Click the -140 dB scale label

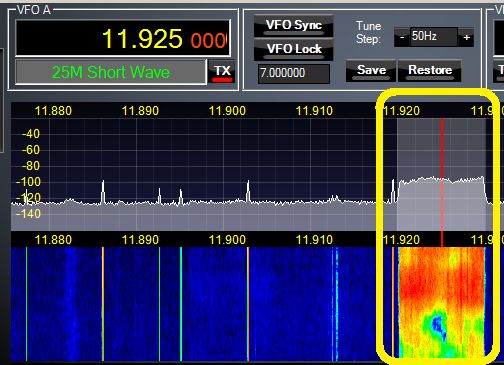click(x=28, y=214)
